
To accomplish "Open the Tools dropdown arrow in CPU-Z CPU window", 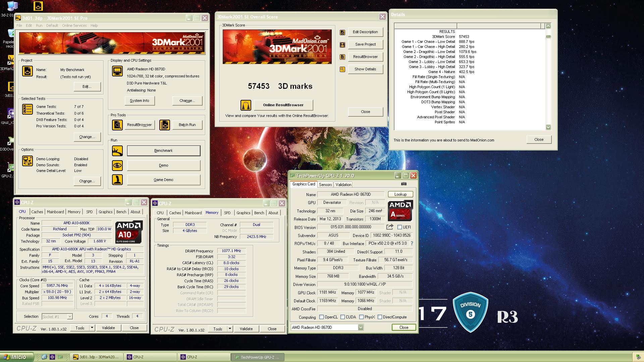I will click(92, 328).
